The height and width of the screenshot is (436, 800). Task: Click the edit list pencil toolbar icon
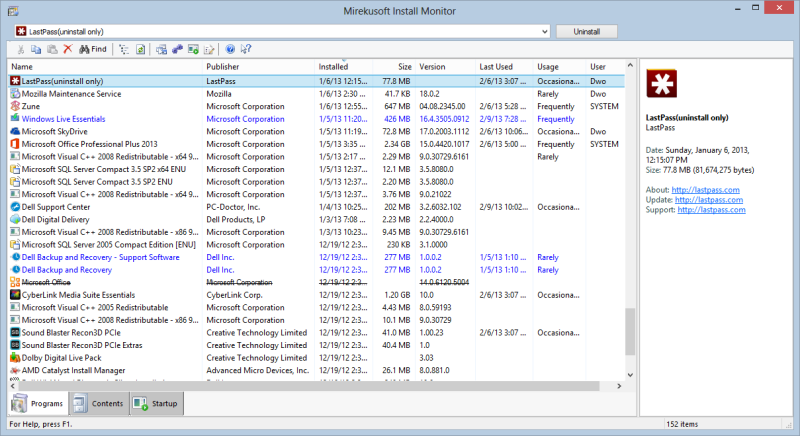(x=209, y=49)
